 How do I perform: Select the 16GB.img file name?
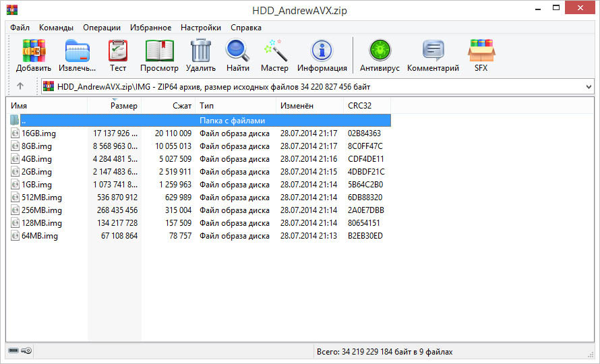pos(38,133)
